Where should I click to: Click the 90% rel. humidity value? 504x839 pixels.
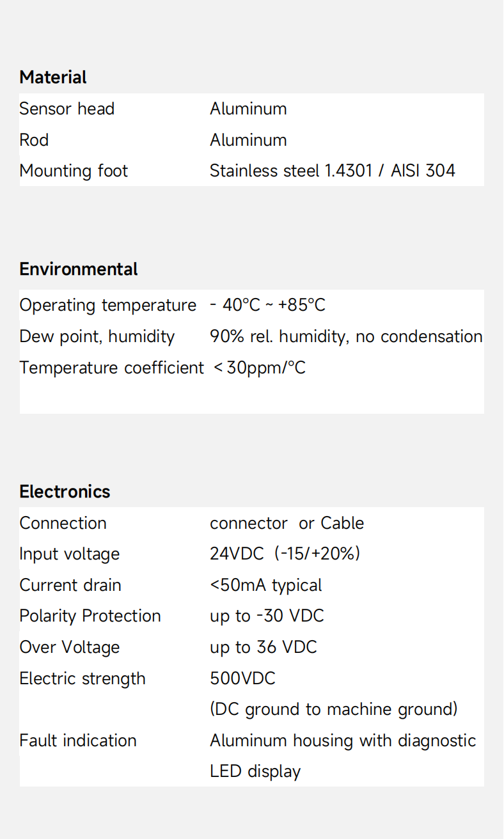345,336
